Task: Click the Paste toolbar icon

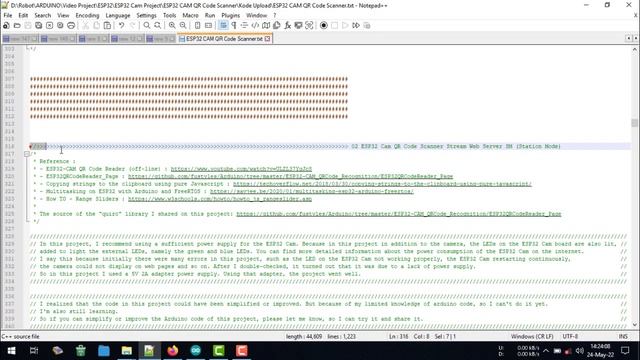Action: (x=107, y=25)
